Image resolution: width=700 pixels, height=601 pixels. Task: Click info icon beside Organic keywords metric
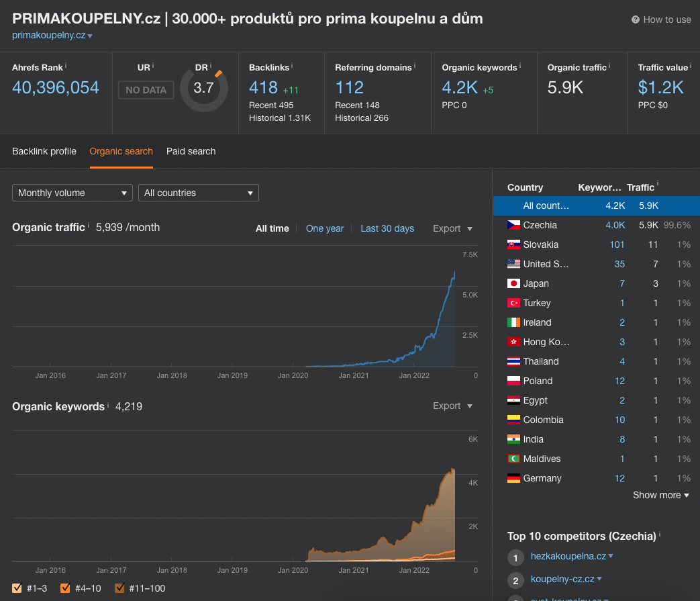click(x=519, y=66)
